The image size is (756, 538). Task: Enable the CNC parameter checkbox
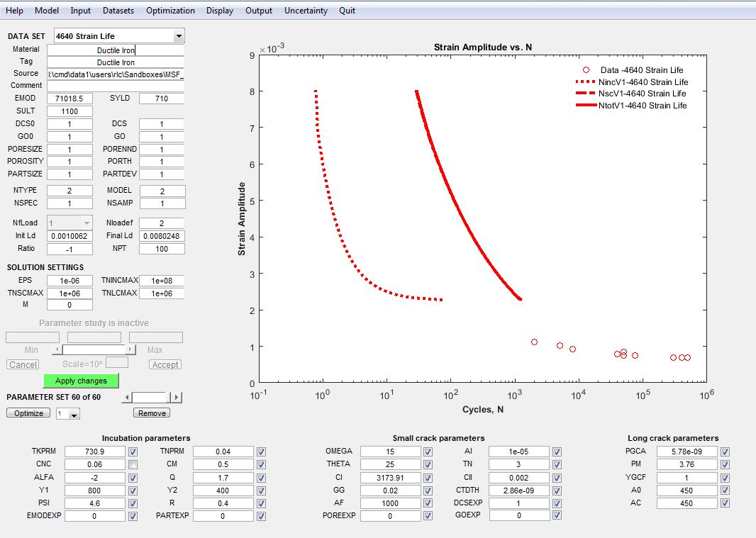[133, 464]
